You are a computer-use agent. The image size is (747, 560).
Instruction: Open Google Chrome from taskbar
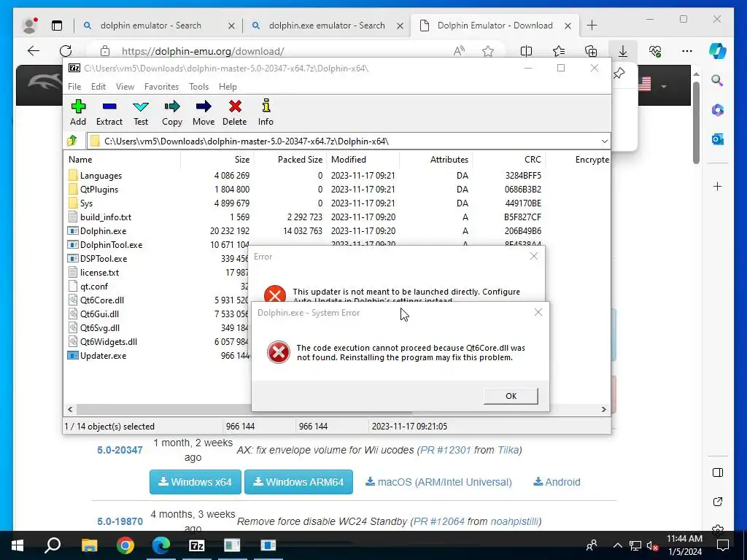coord(125,545)
